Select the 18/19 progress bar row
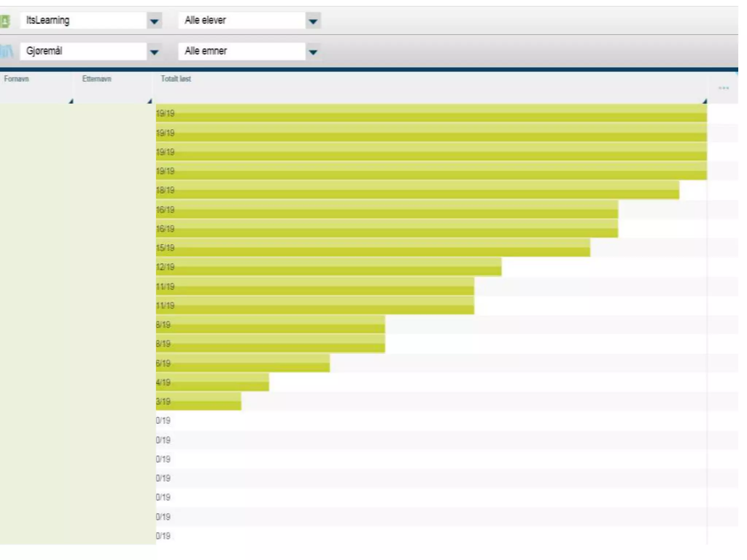The width and height of the screenshot is (747, 560). pos(417,190)
